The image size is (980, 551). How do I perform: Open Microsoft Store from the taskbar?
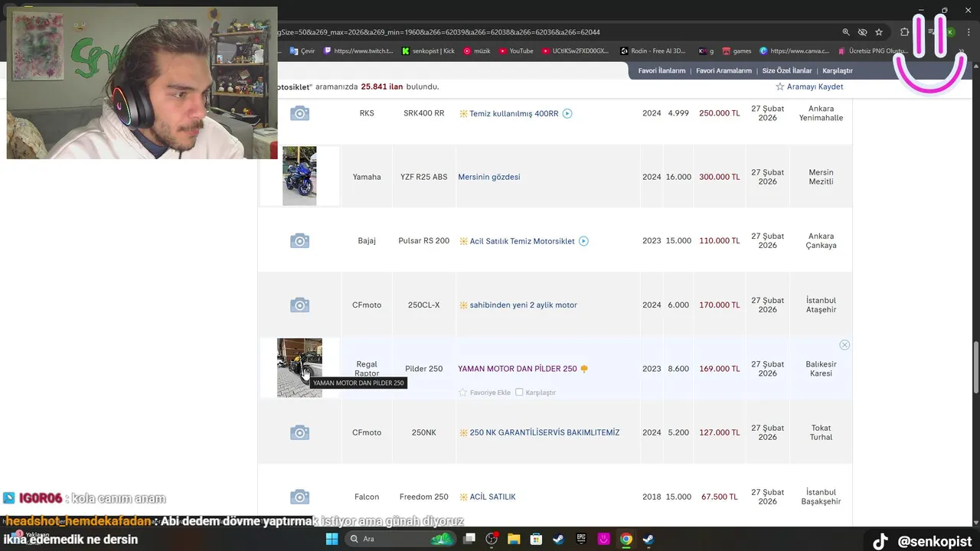click(537, 539)
